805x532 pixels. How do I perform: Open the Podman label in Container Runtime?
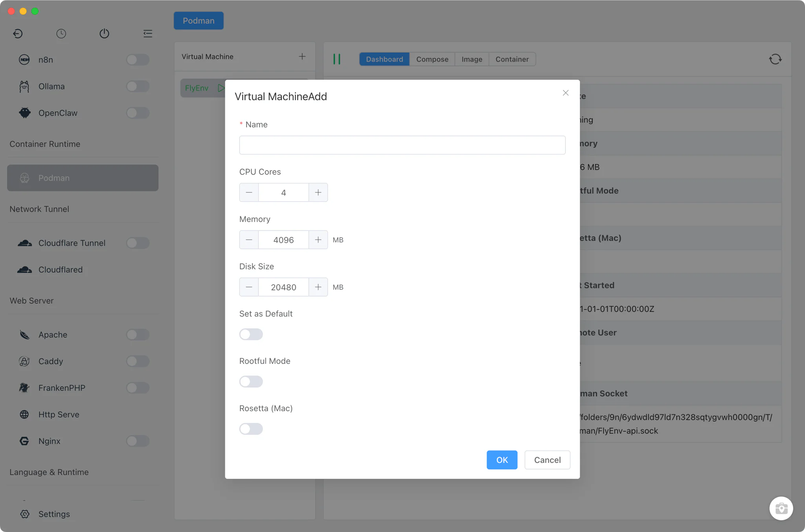[54, 178]
